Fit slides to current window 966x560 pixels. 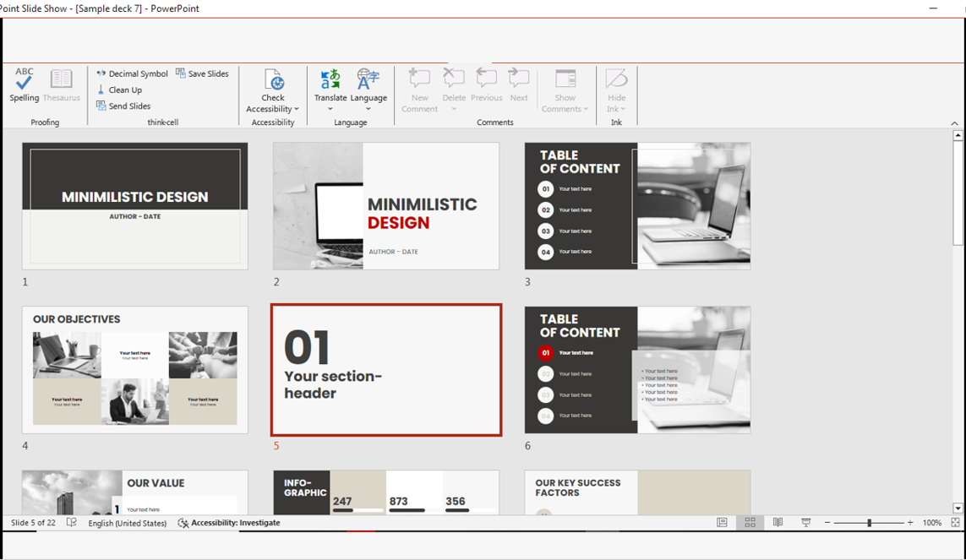956,523
